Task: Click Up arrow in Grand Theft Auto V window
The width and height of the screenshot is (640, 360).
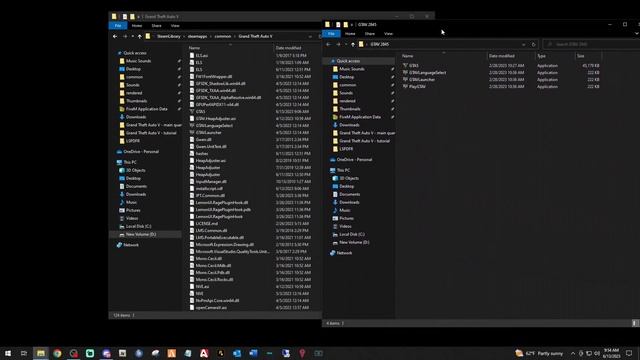Action: [140, 36]
